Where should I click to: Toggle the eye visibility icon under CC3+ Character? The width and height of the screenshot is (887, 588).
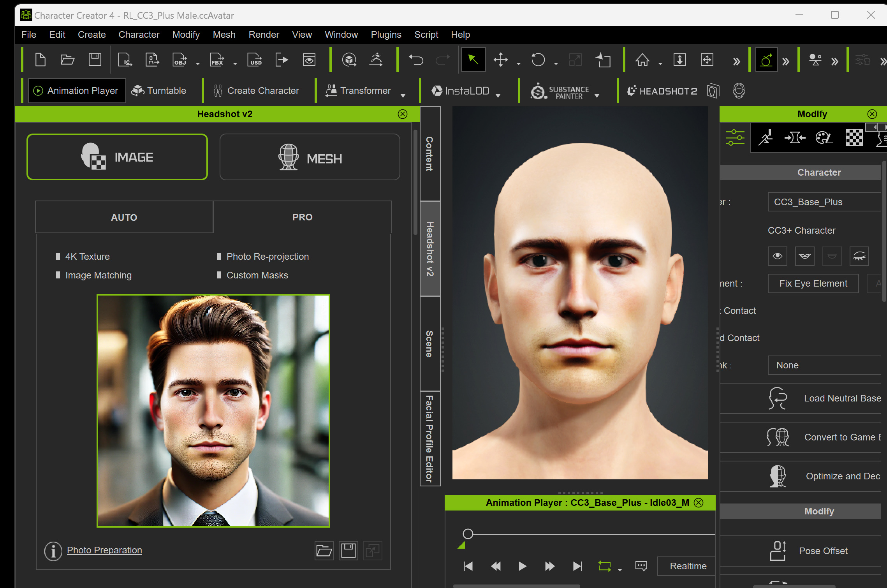777,256
